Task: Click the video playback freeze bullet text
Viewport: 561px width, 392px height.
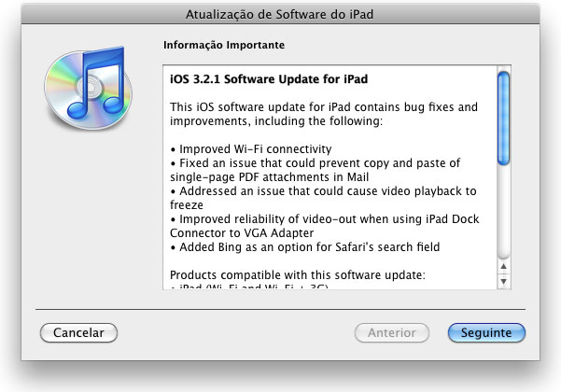Action: click(x=323, y=198)
